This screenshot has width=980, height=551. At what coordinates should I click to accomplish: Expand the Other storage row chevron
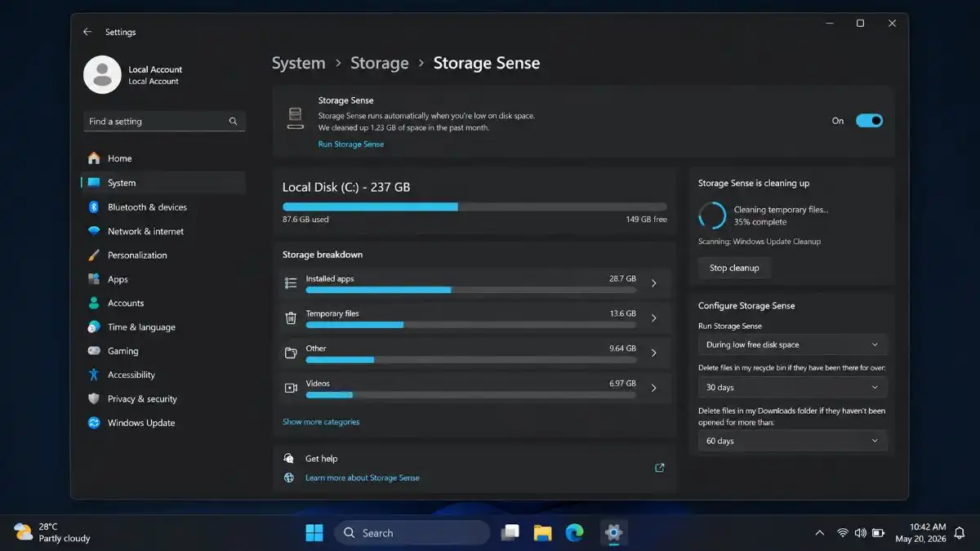[x=654, y=353]
